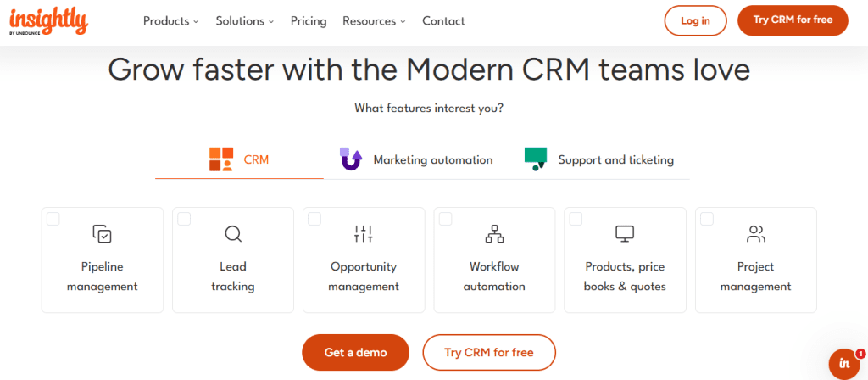Click the Project management people icon
The height and width of the screenshot is (380, 868).
point(755,234)
